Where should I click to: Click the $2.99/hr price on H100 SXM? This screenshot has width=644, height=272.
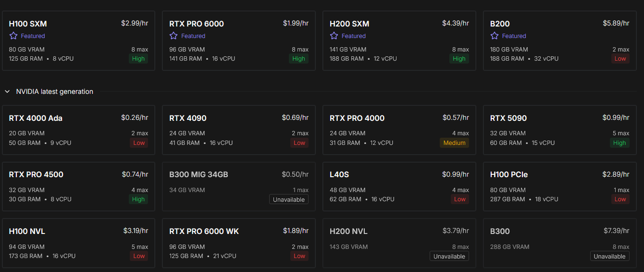135,23
